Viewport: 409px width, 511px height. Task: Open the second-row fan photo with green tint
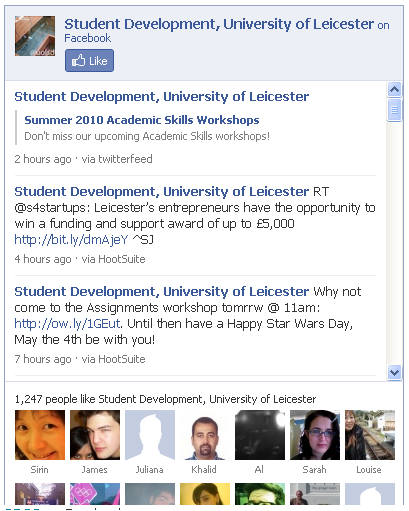point(260,494)
